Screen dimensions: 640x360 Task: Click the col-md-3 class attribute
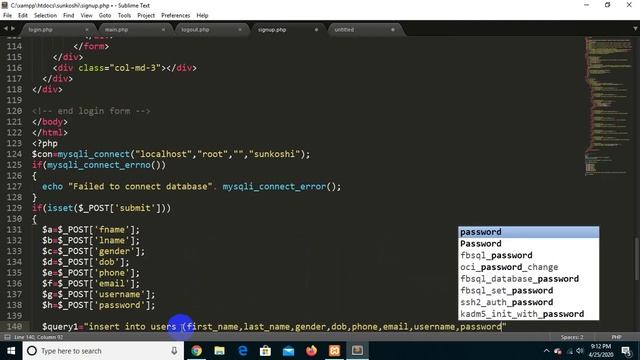(119, 68)
